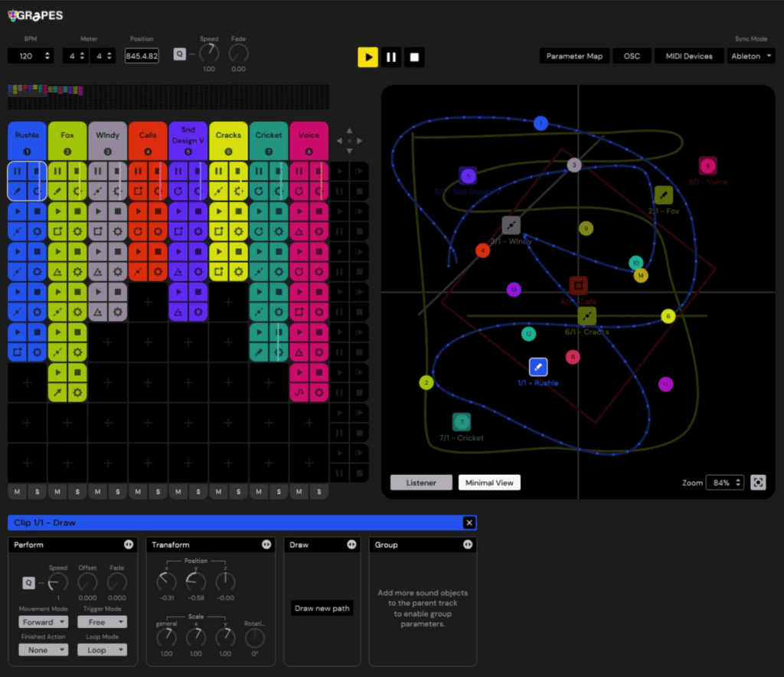Solo the Cracks track
Screen dimensions: 784x677
click(x=239, y=492)
